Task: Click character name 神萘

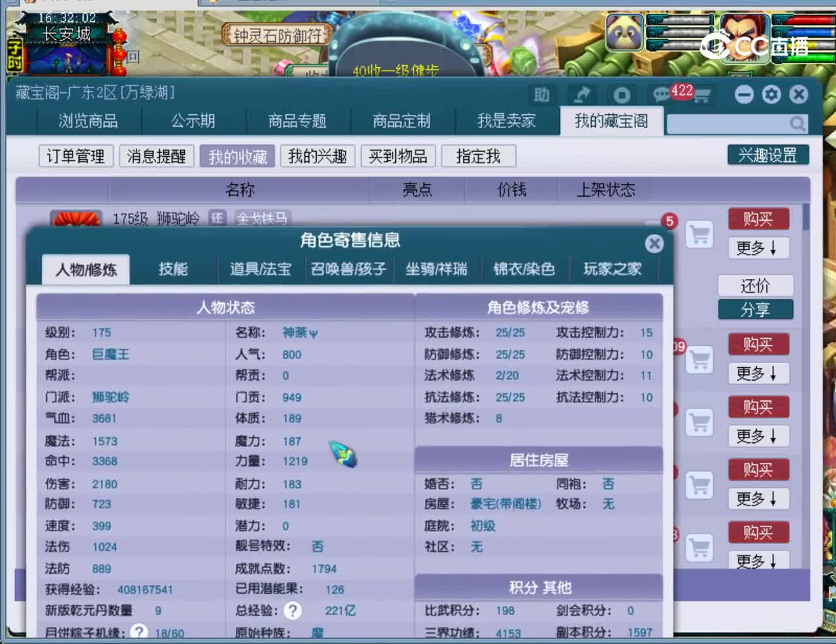Action: pos(300,333)
